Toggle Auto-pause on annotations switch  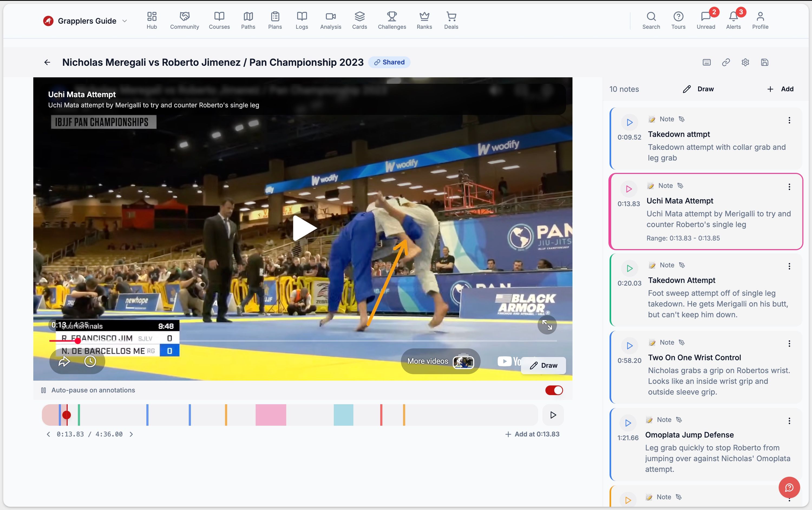tap(554, 390)
